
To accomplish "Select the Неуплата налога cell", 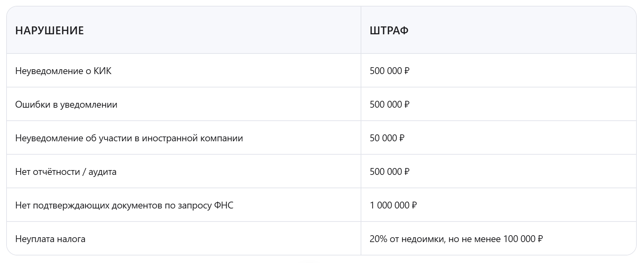I will 50,239.
